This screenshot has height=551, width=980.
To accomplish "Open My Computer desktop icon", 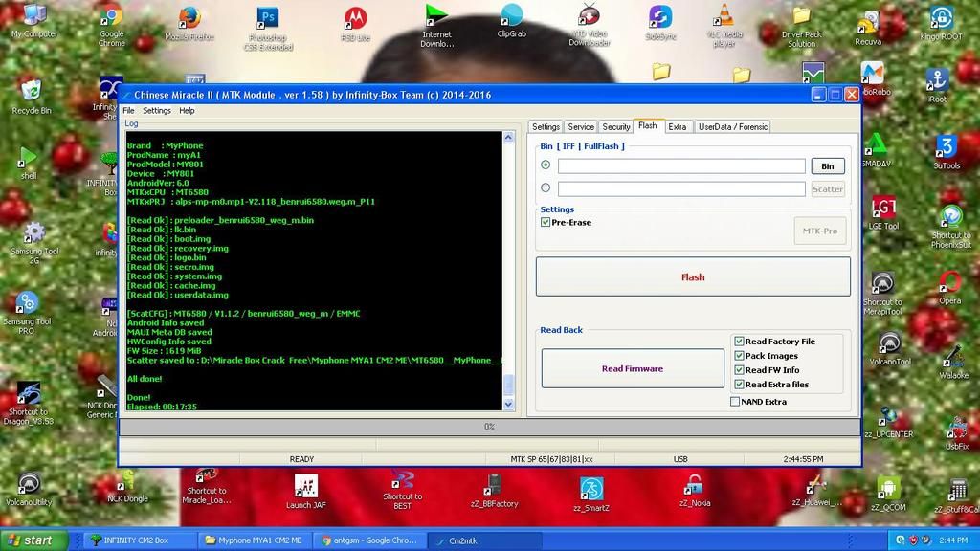I will click(33, 21).
